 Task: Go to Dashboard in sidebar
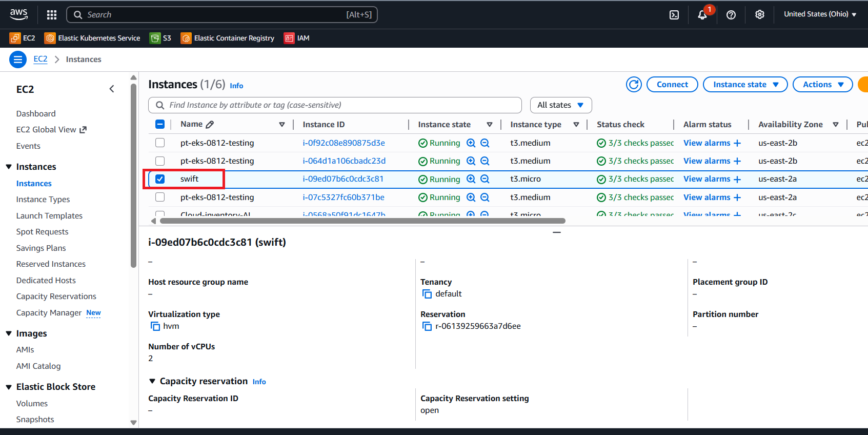(x=36, y=113)
